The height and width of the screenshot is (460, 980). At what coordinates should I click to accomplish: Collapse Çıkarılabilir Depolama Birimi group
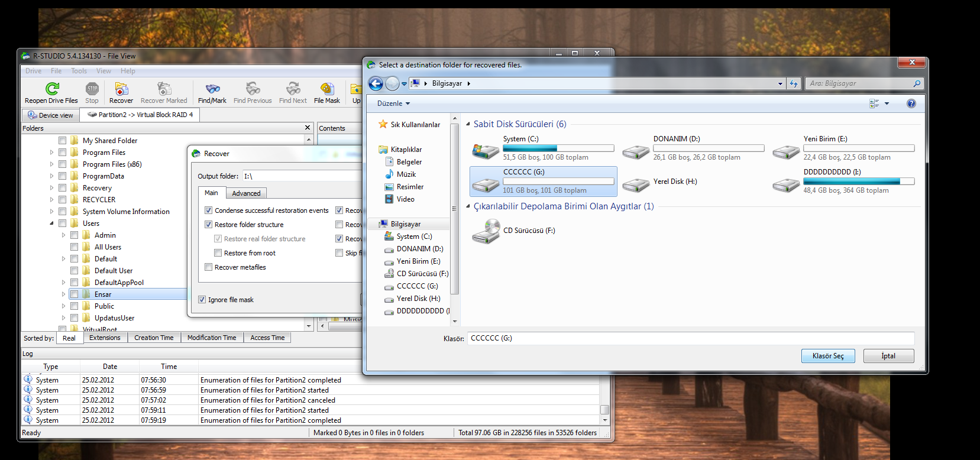coord(468,206)
